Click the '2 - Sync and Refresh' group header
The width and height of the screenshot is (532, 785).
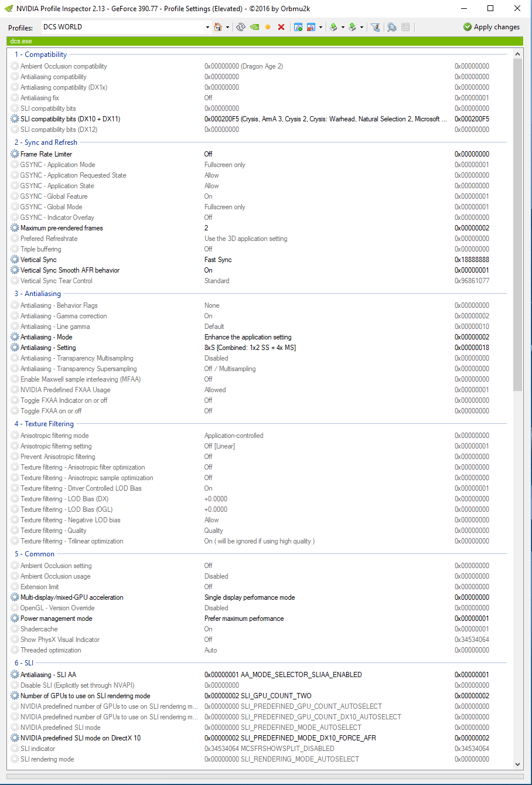(46, 142)
